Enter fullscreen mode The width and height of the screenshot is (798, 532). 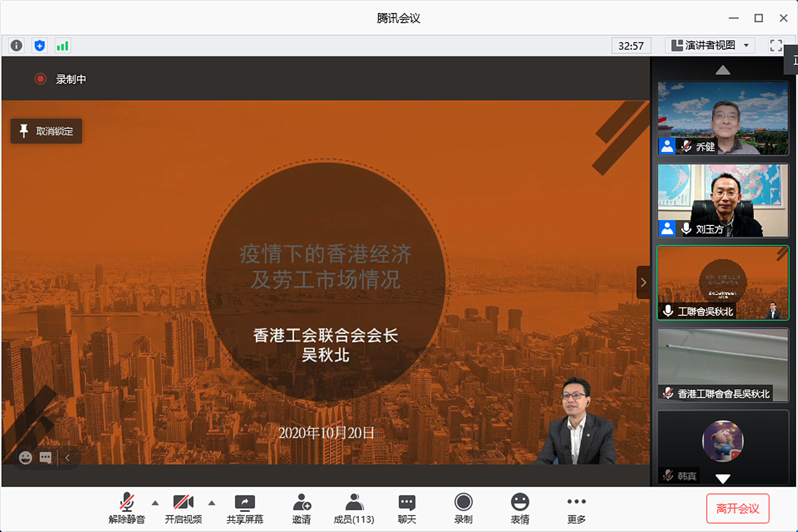(776, 45)
